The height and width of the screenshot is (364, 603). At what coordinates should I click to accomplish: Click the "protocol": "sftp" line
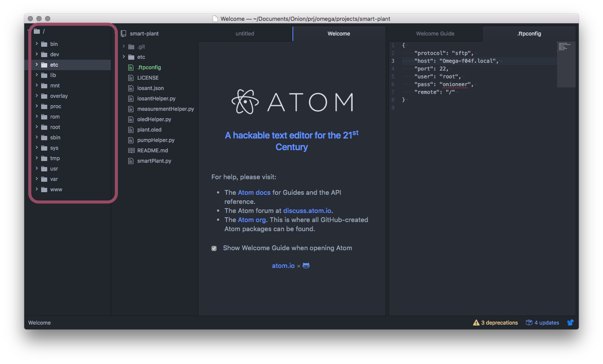(x=444, y=53)
